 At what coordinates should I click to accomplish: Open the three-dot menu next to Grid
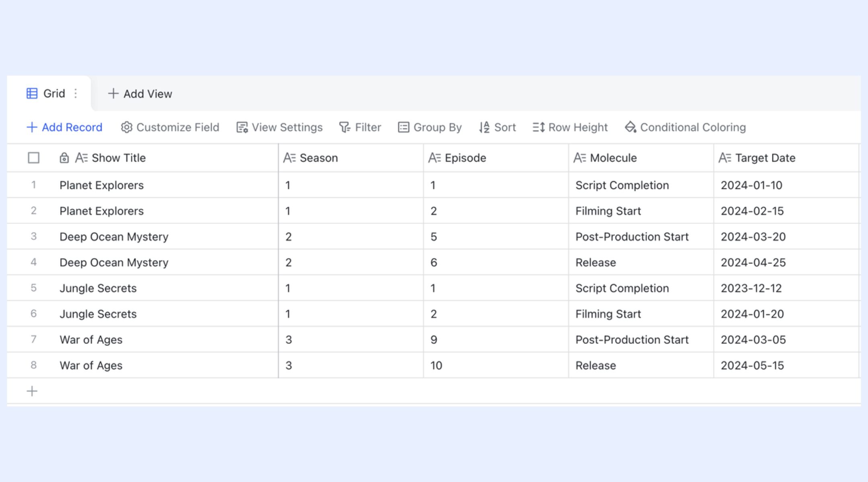(76, 94)
